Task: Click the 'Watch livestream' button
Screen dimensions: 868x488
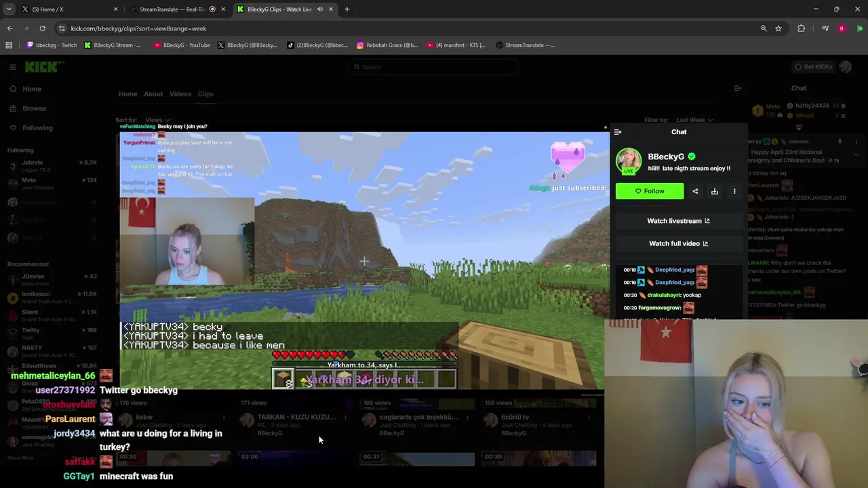Action: [678, 221]
